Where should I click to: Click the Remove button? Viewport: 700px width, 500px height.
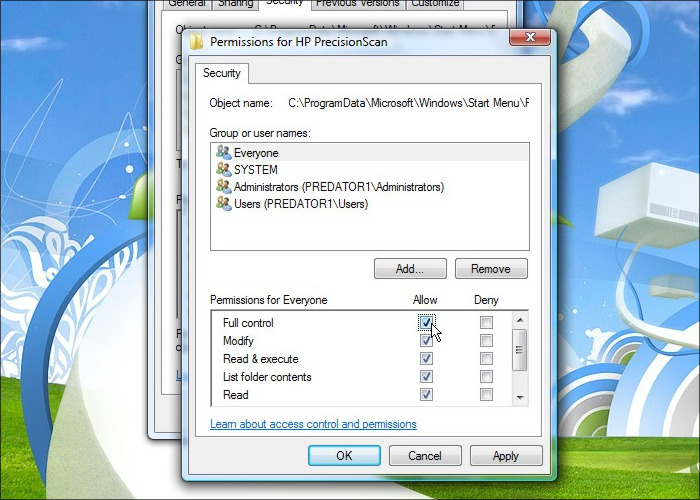[491, 269]
